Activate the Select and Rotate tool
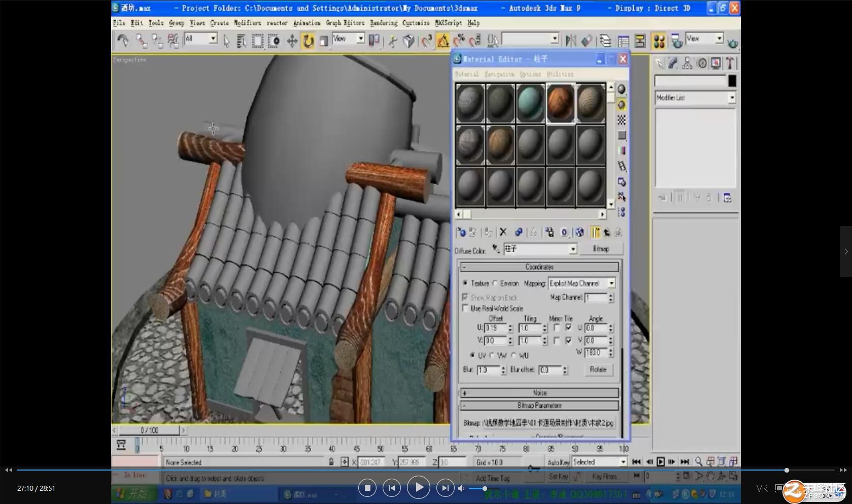The image size is (852, 504). (308, 41)
